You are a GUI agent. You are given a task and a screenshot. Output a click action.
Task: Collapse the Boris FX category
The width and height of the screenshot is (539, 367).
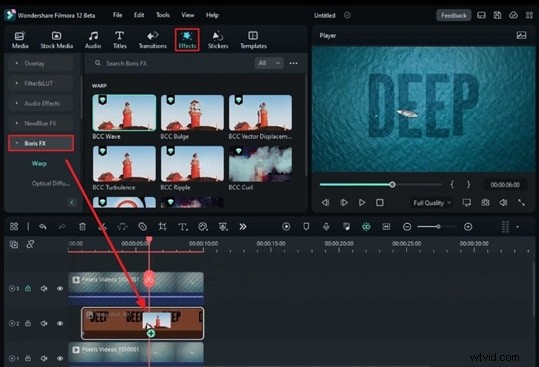[x=41, y=143]
